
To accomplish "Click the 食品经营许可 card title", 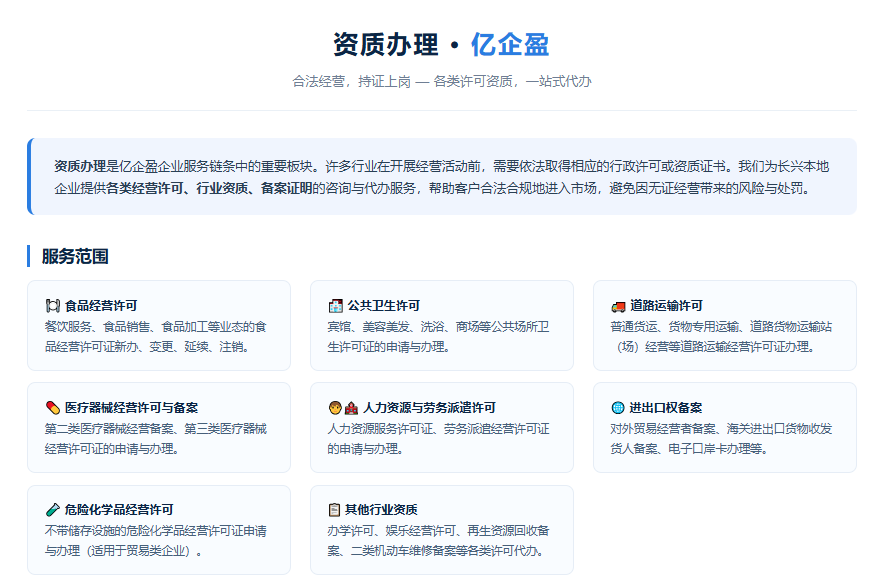I will [101, 306].
